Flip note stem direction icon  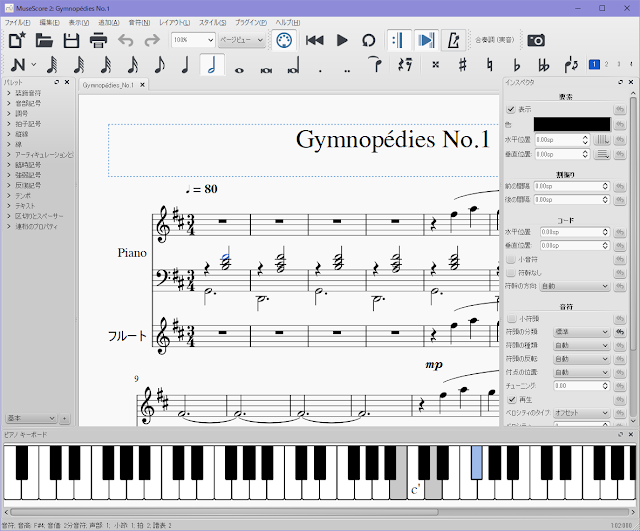571,64
